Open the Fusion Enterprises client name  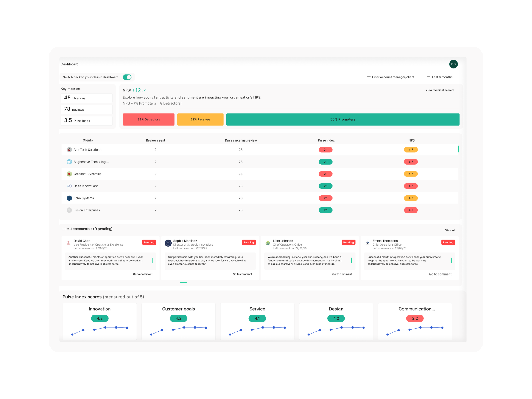[87, 210]
